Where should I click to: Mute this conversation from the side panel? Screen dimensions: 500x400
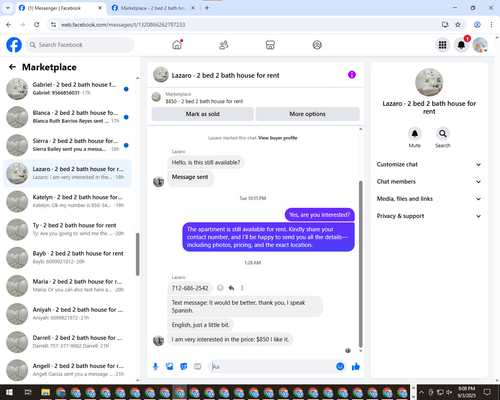tap(415, 134)
